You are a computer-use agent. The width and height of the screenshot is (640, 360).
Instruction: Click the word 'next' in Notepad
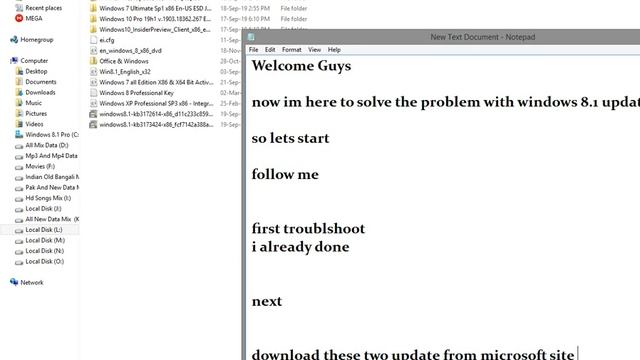[x=267, y=302]
